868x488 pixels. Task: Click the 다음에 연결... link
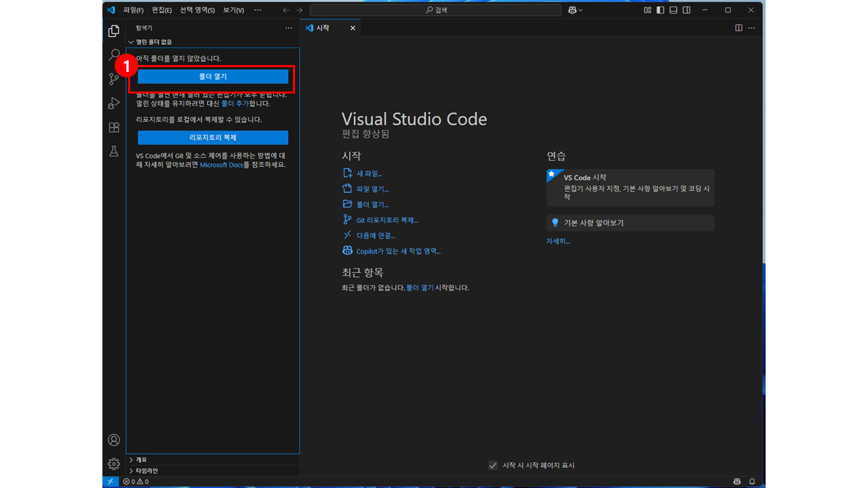pyautogui.click(x=376, y=236)
